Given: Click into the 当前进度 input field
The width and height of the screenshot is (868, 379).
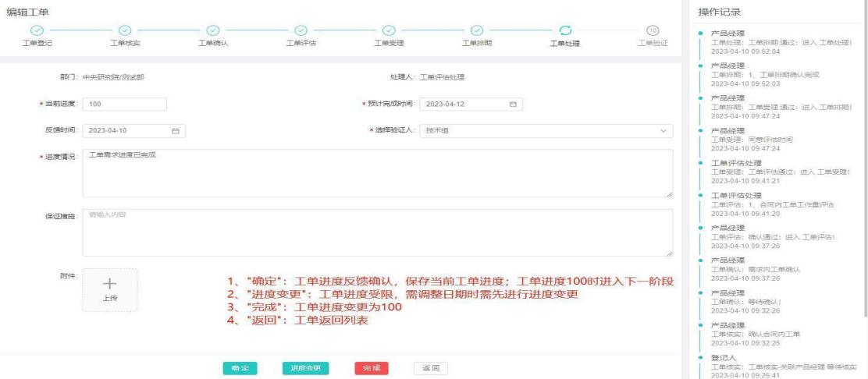Looking at the screenshot, I should tap(125, 104).
